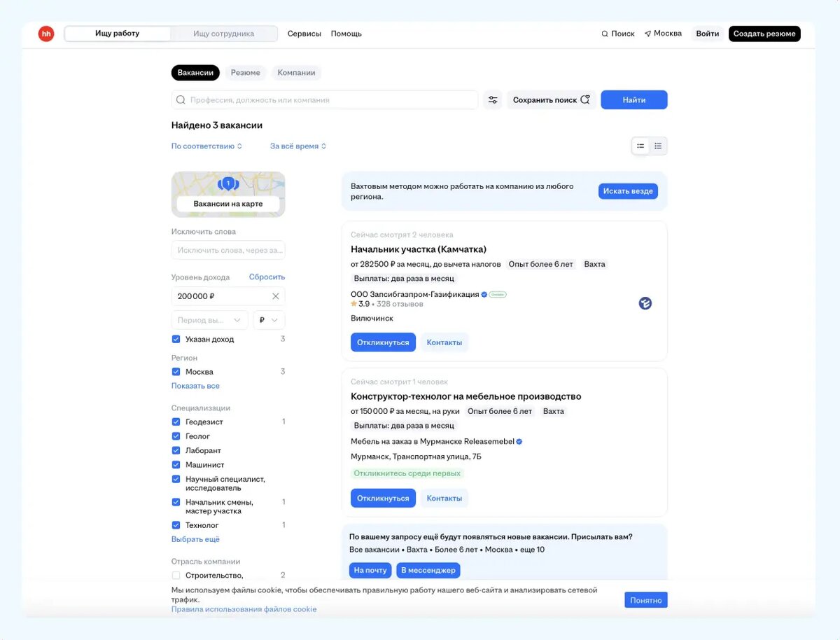
Task: Click the hh.ru logo
Action: 46,33
